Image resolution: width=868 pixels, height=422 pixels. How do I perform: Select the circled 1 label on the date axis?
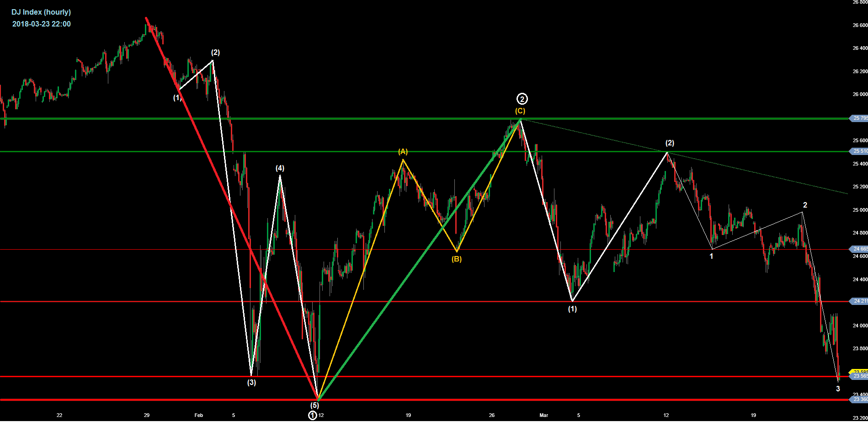pos(313,416)
